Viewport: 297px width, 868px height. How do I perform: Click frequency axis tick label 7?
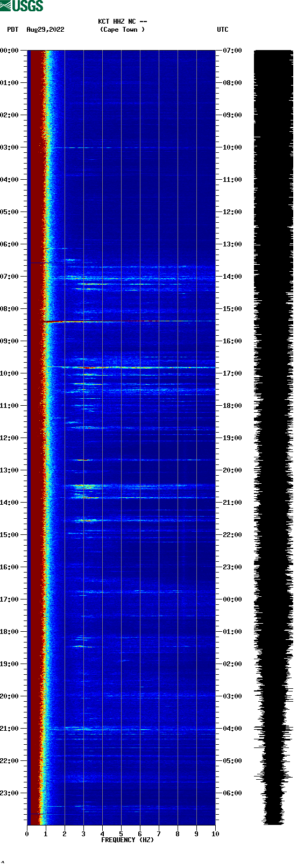(159, 834)
